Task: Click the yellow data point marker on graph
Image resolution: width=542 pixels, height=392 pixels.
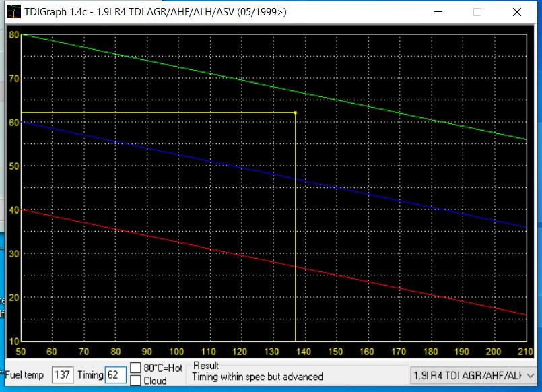Action: (x=296, y=112)
